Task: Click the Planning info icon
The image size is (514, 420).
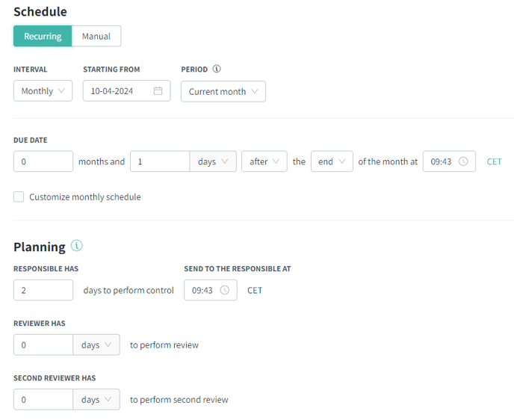Action: click(x=77, y=246)
